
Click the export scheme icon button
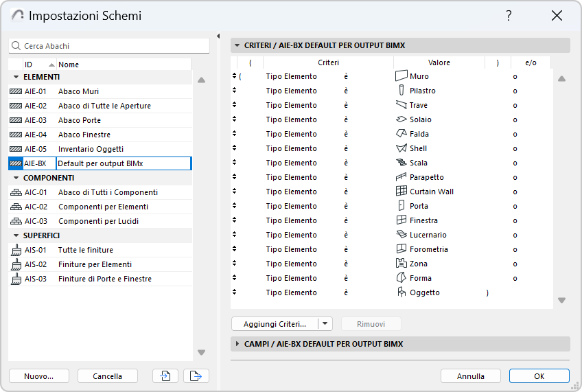coord(196,376)
